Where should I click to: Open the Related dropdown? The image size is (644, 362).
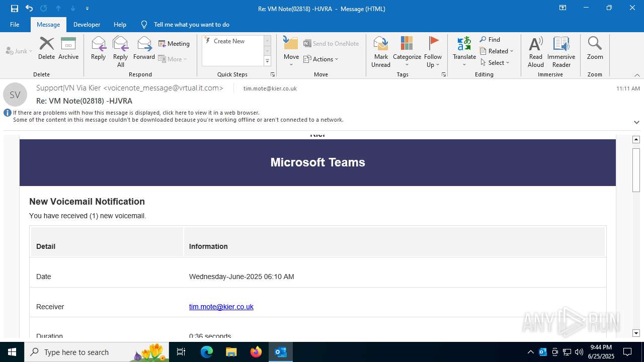click(x=497, y=51)
